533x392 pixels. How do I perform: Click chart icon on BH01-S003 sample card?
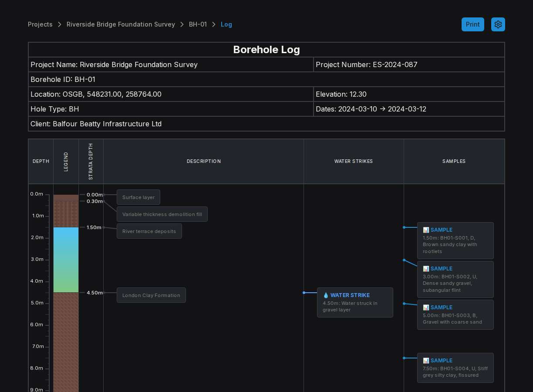426,308
